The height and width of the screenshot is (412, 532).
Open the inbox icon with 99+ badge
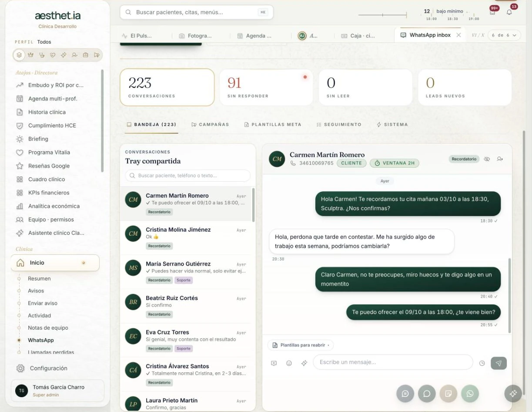(x=492, y=12)
